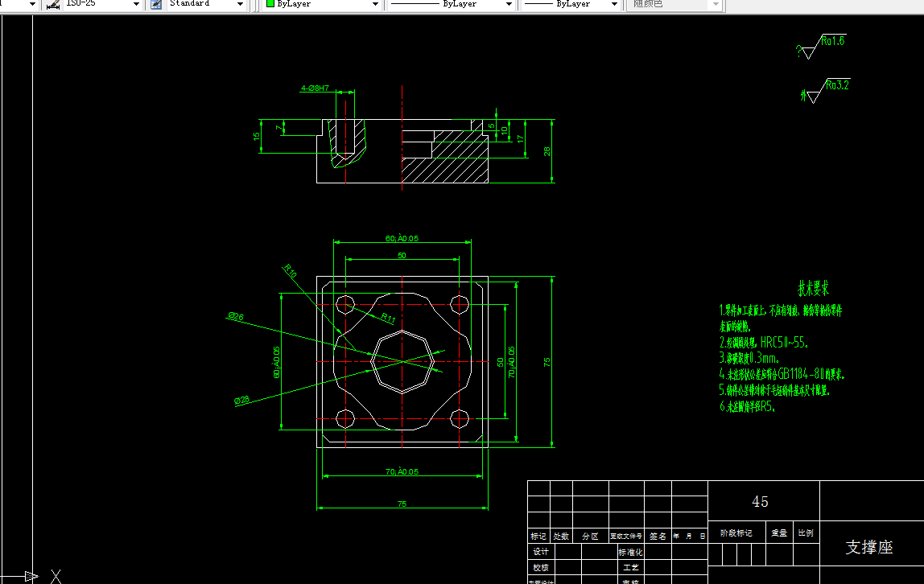Open the Standard table style dropdown
Screen dimensions: 924x584
point(240,4)
